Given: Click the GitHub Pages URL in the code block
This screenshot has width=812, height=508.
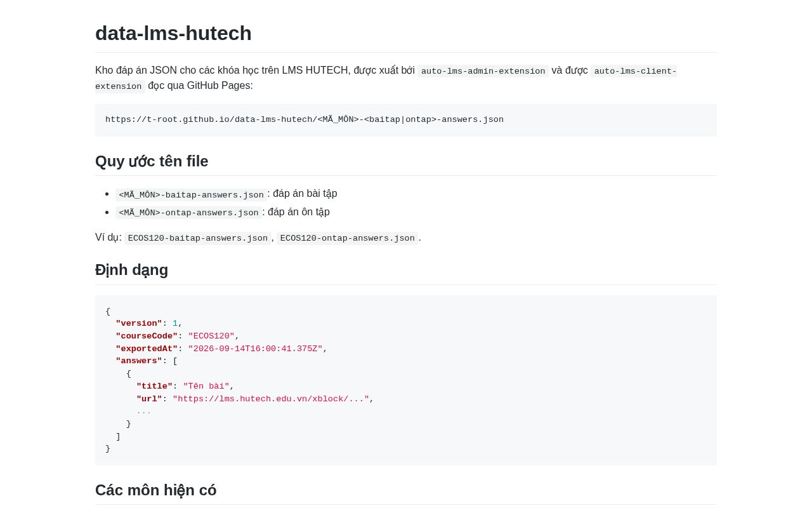Looking at the screenshot, I should click(x=304, y=120).
